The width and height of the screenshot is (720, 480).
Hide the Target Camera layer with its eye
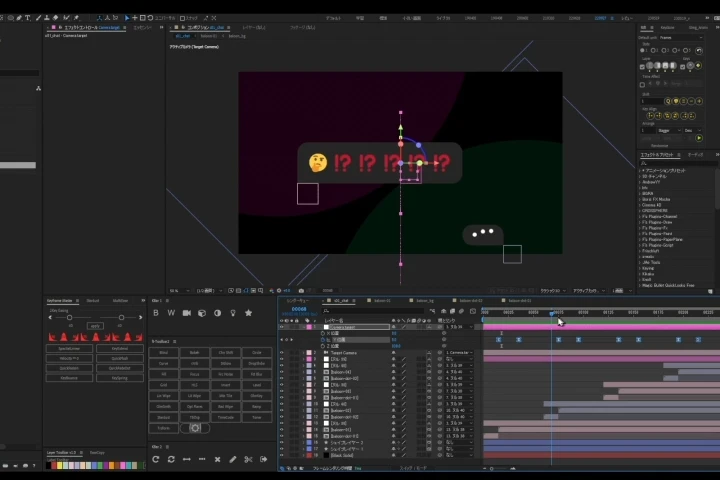(x=281, y=353)
